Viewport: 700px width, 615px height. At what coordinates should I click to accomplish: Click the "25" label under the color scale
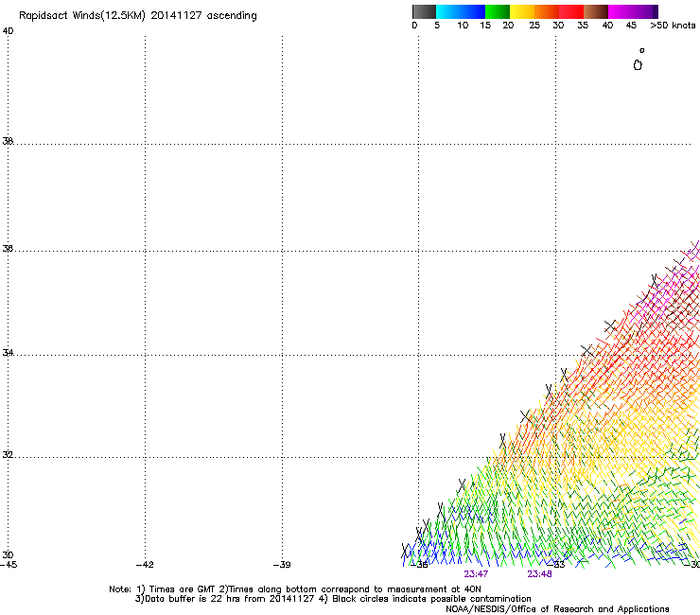pyautogui.click(x=534, y=26)
